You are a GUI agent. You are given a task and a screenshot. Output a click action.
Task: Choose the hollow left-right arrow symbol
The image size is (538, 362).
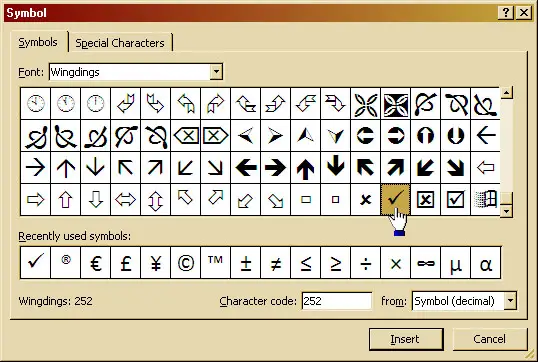coord(125,199)
